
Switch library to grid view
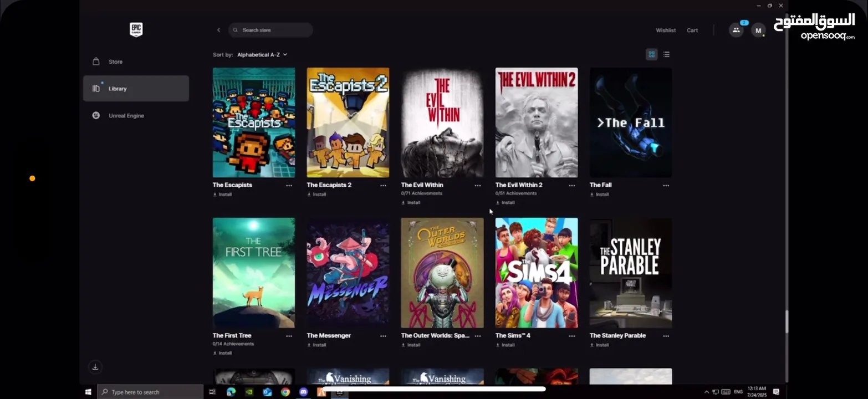click(652, 54)
